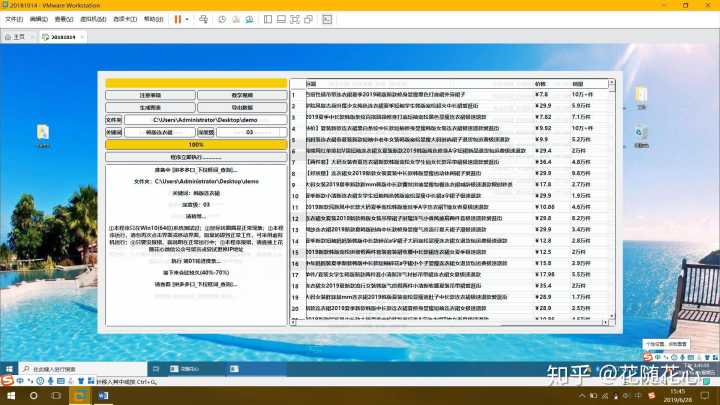
Task: Switch to the 主页 home tab
Action: [x=17, y=37]
